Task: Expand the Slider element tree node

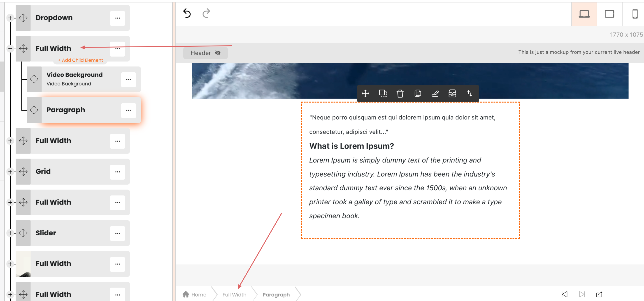Action: (10, 233)
